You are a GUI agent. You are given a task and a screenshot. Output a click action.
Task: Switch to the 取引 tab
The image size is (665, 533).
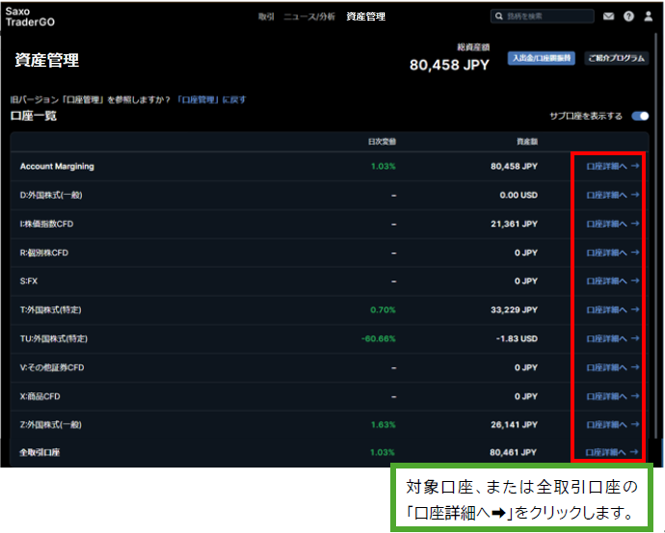[266, 17]
